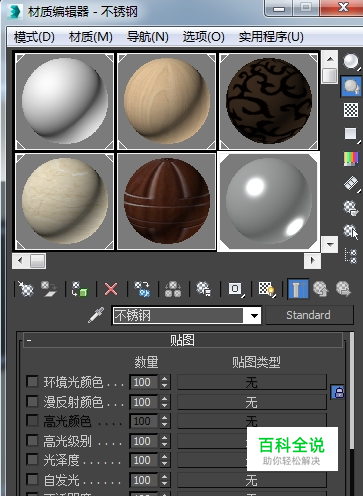Click the Make Preview film icon

click(351, 183)
